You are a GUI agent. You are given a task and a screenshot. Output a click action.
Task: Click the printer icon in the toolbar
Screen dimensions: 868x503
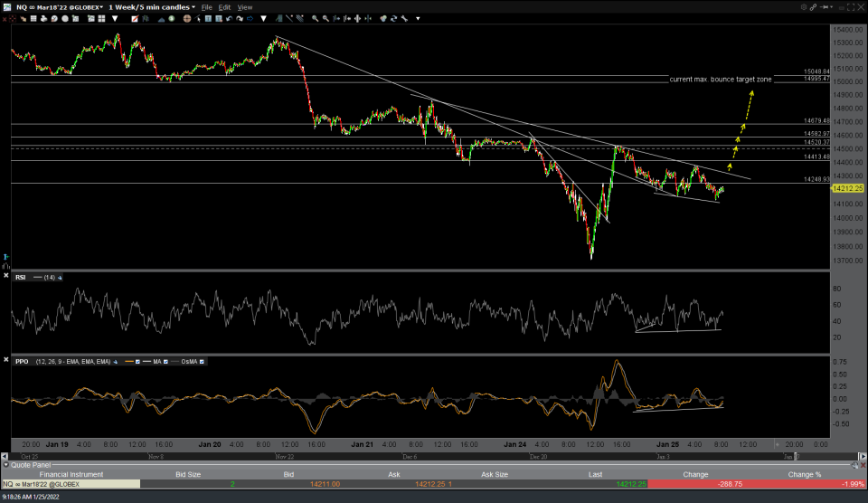pos(43,18)
